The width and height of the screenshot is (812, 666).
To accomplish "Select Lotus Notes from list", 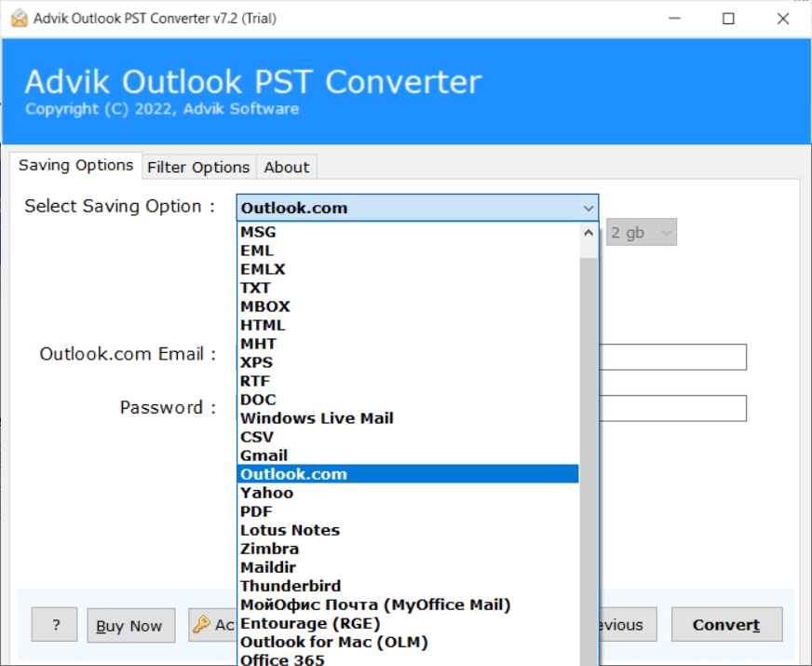I will pos(408,530).
